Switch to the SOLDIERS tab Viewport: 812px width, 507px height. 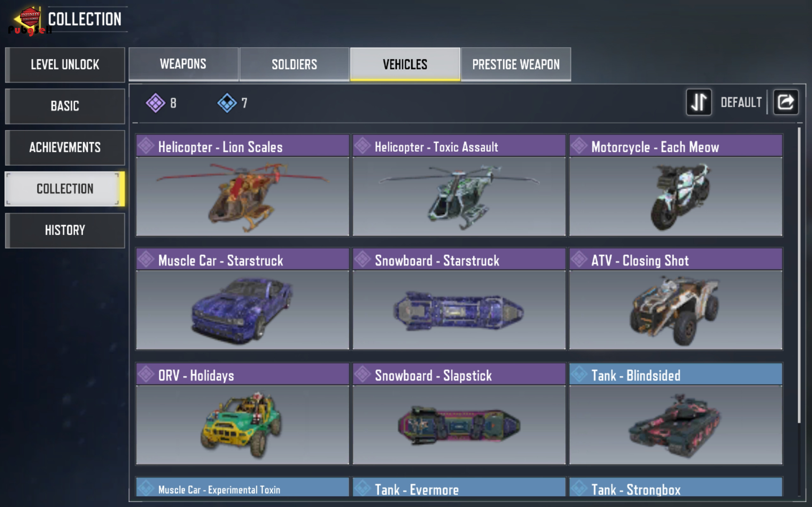pos(294,64)
